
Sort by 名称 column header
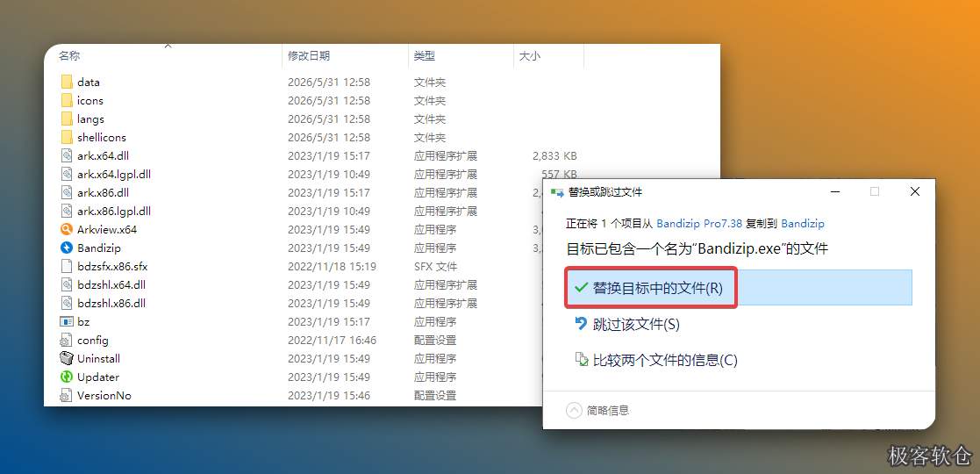click(x=68, y=55)
